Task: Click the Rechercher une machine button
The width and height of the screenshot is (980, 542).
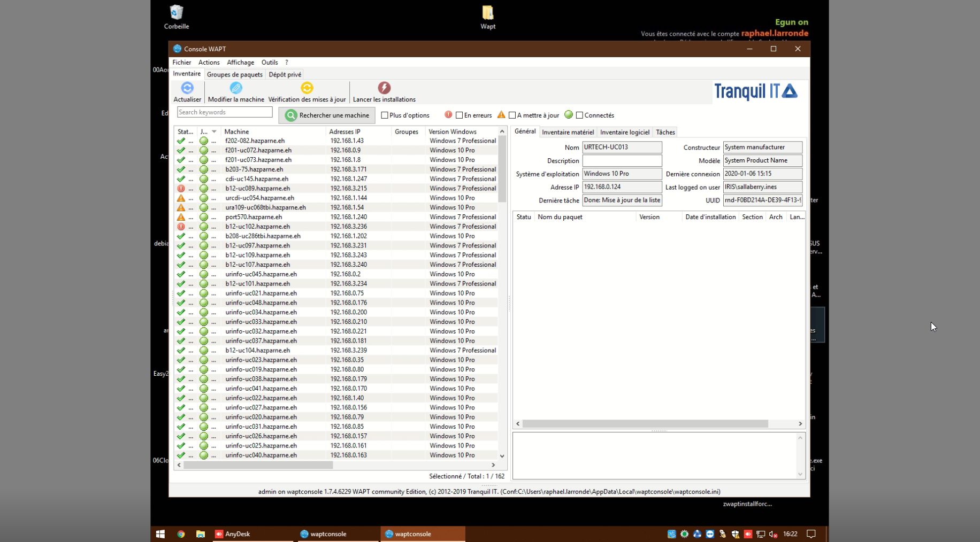Action: pos(327,115)
